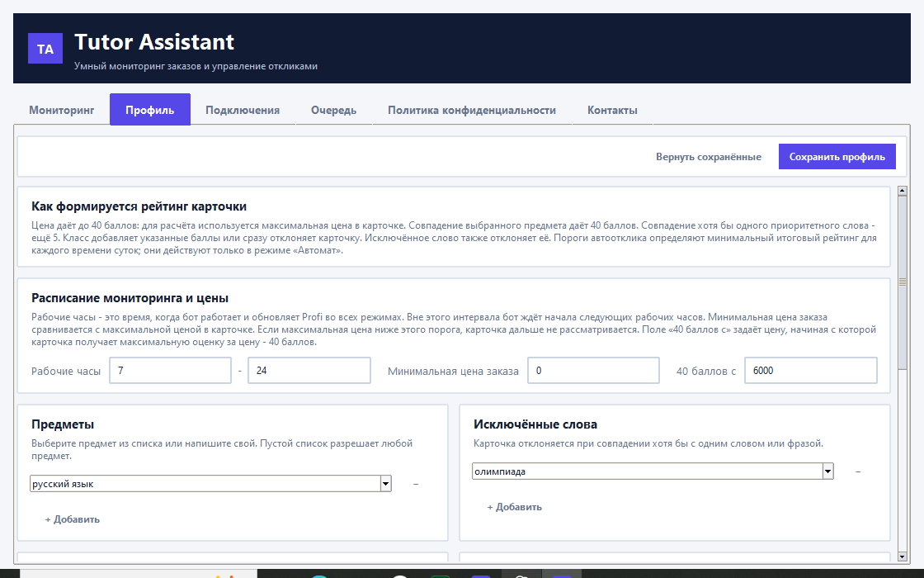Switch to the Мониторинг tab
Image resolution: width=924 pixels, height=578 pixels.
click(x=62, y=110)
